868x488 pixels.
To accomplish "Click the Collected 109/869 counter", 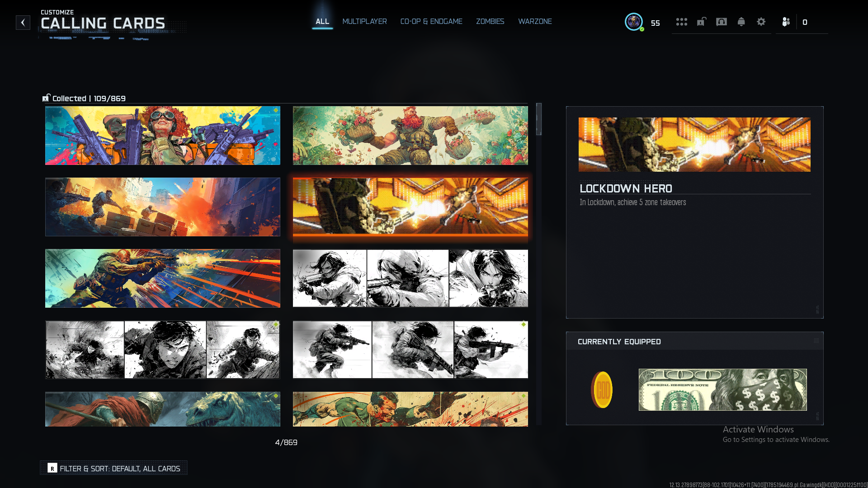I will 89,99.
